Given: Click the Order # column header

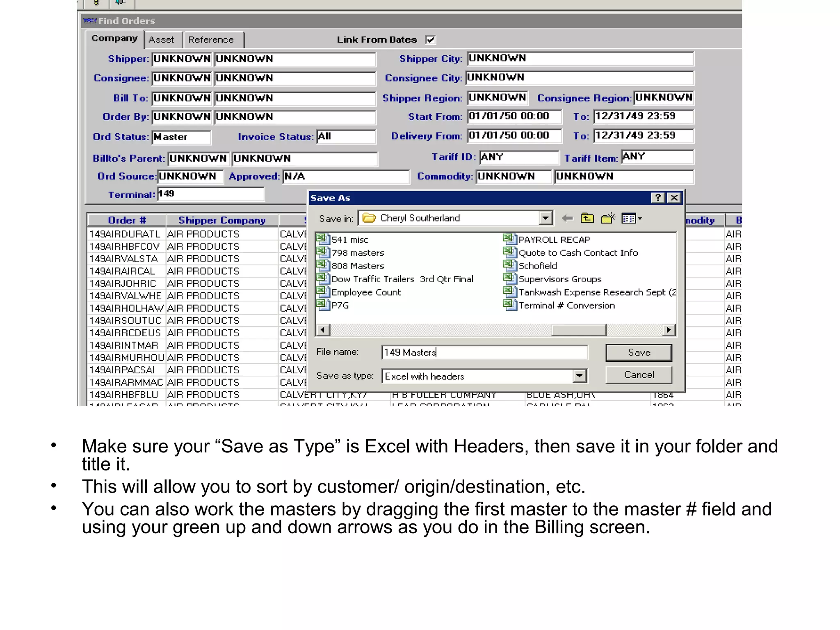Looking at the screenshot, I should pos(127,220).
